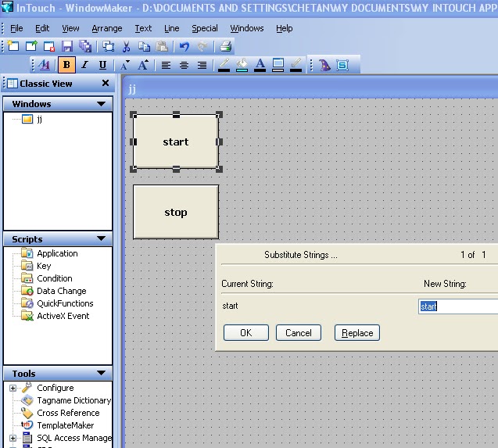Align text left in toolbar
This screenshot has height=448, width=498.
click(166, 65)
